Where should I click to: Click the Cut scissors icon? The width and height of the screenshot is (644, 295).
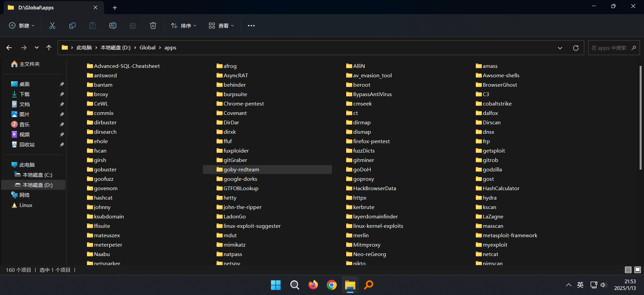(x=52, y=26)
